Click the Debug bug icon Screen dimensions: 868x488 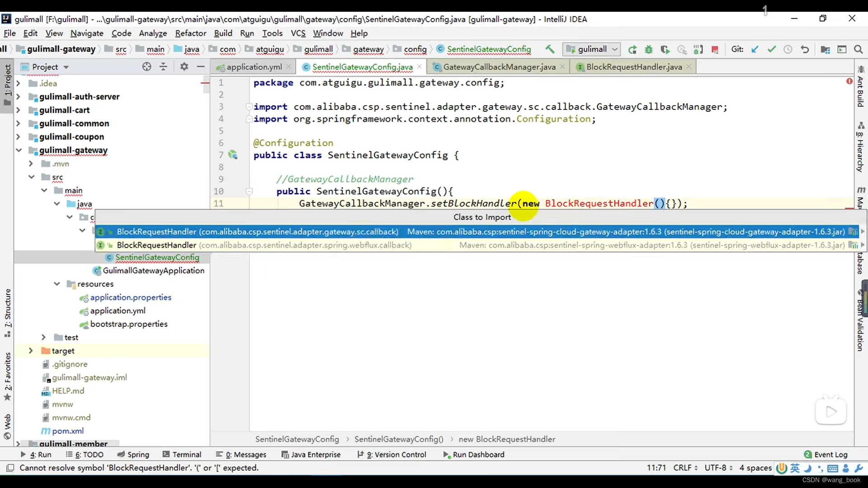click(649, 49)
